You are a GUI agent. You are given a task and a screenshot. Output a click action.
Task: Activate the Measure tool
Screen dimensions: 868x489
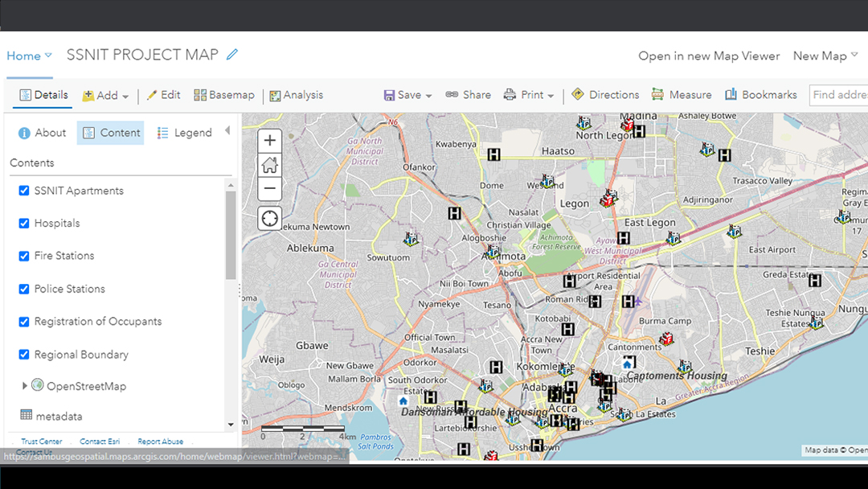pos(682,95)
